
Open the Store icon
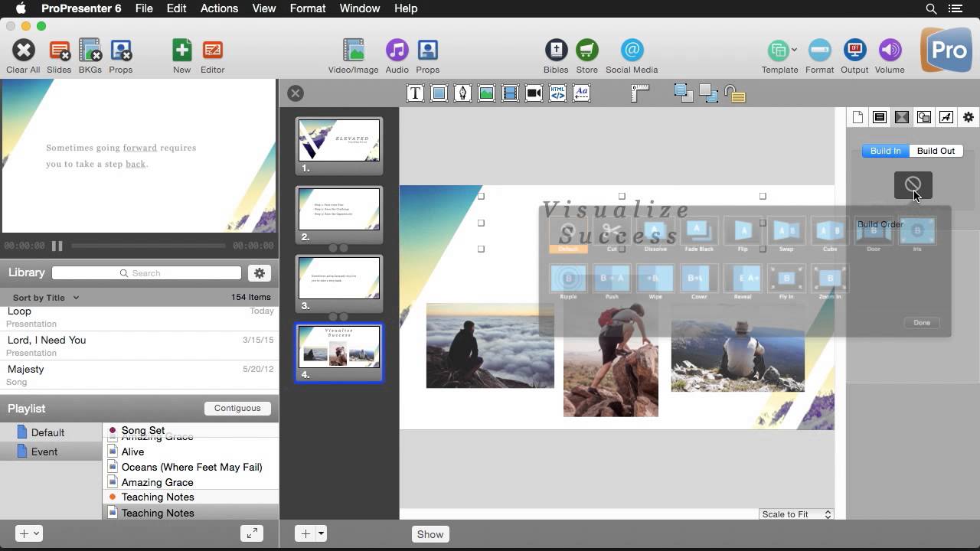point(586,51)
